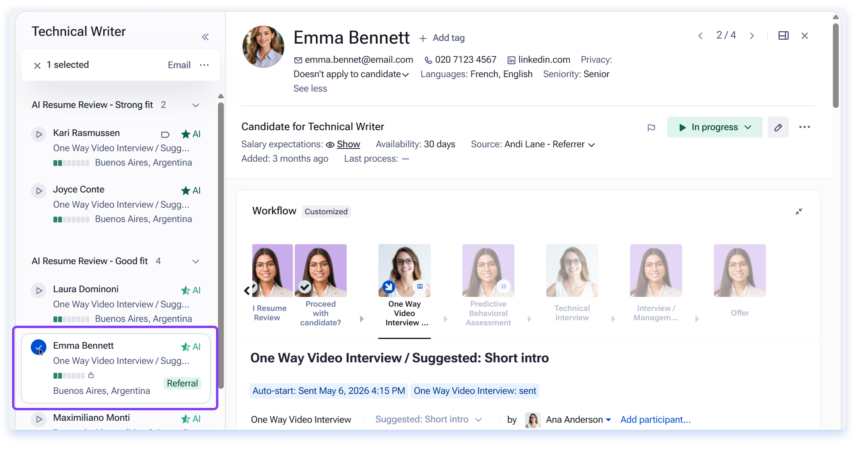Click the checkmark badge on Proceed with candidate stage
The image size is (868, 450).
tap(305, 287)
